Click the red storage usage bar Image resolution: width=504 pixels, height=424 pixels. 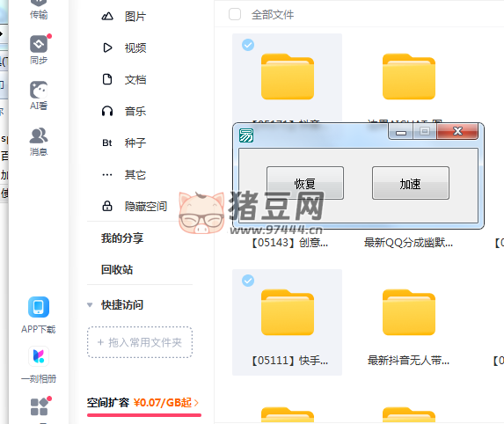[x=144, y=415]
